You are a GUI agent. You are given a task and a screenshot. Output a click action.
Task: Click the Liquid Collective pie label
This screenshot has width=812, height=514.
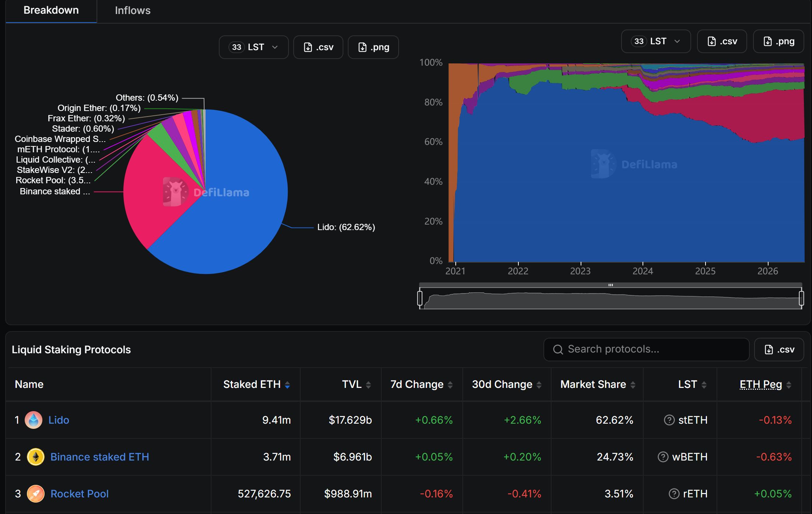coord(56,160)
